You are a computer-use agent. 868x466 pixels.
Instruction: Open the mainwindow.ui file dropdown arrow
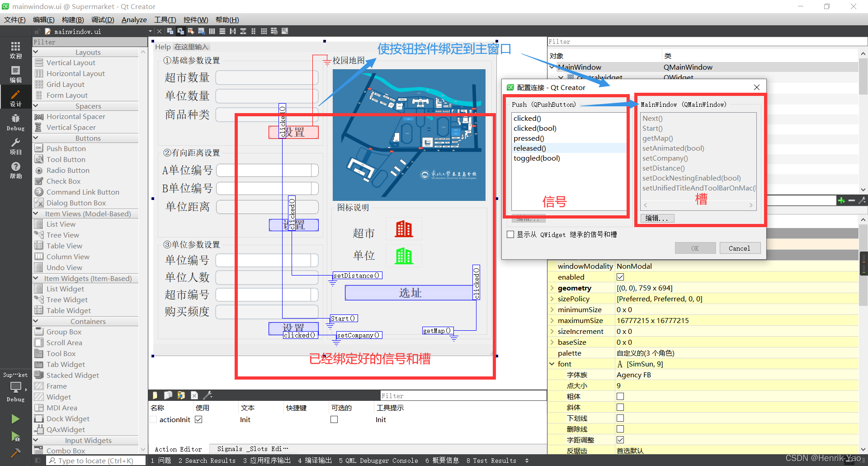coord(150,31)
